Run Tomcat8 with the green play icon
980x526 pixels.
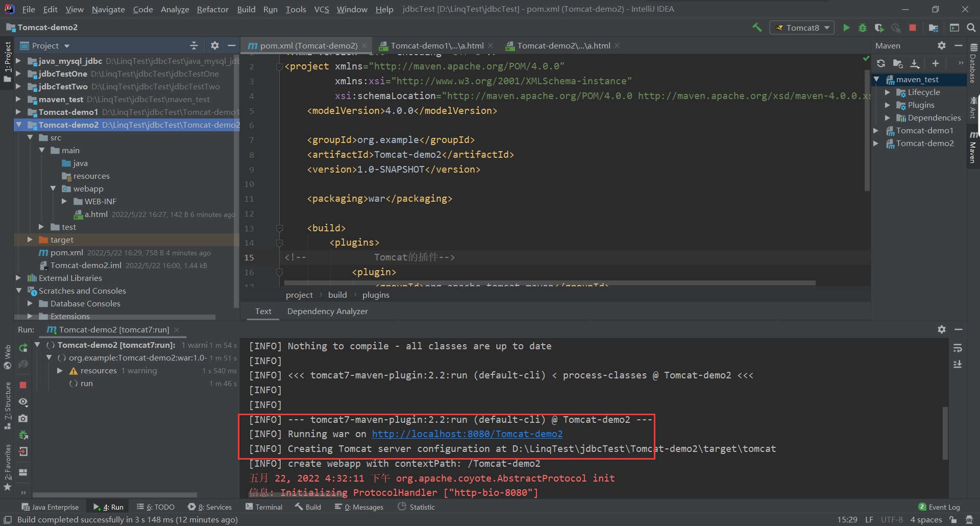[x=846, y=28]
